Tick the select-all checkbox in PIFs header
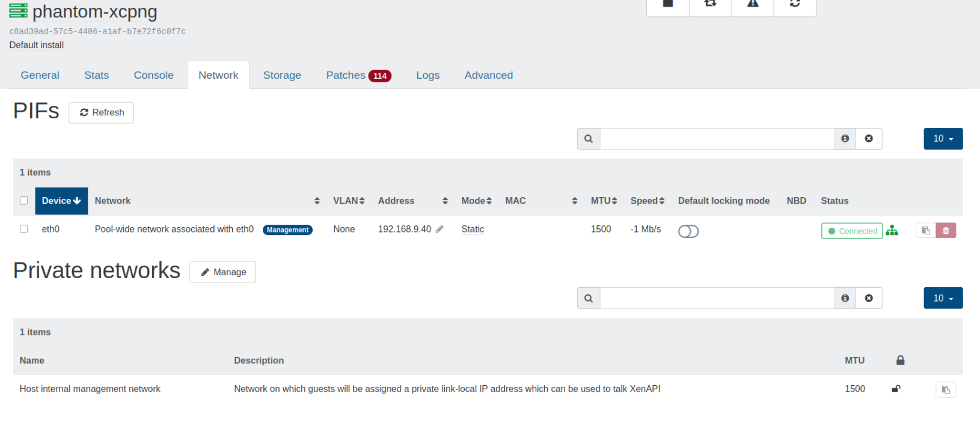The image size is (980, 435). tap(24, 201)
